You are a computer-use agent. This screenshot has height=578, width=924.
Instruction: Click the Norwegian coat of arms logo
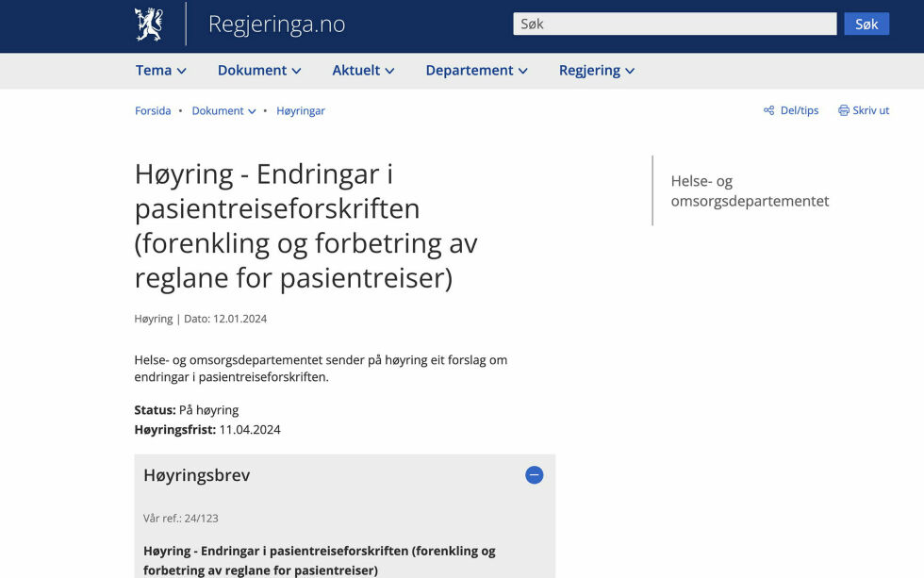tap(149, 25)
